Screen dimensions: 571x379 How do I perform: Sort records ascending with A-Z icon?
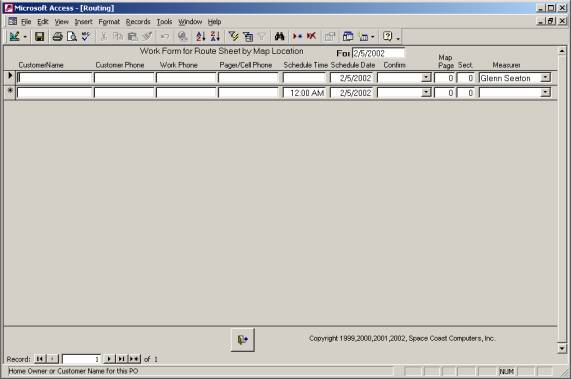click(x=201, y=36)
